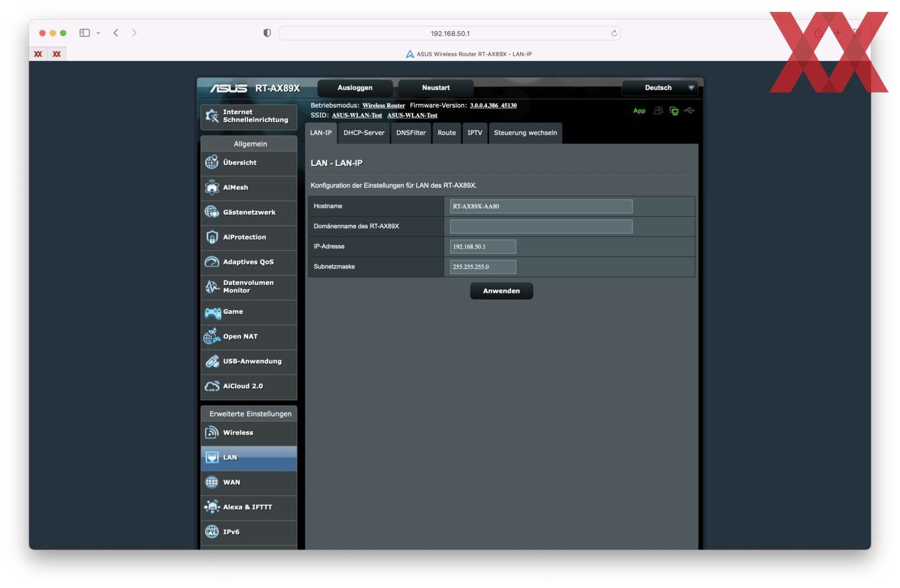Click the Safari privacy shield icon
This screenshot has height=588, width=900.
tap(267, 33)
